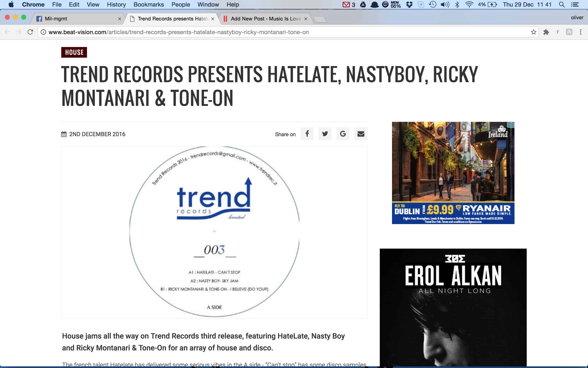Open Chrome three-dot menu
This screenshot has height=368, width=588.
580,32
